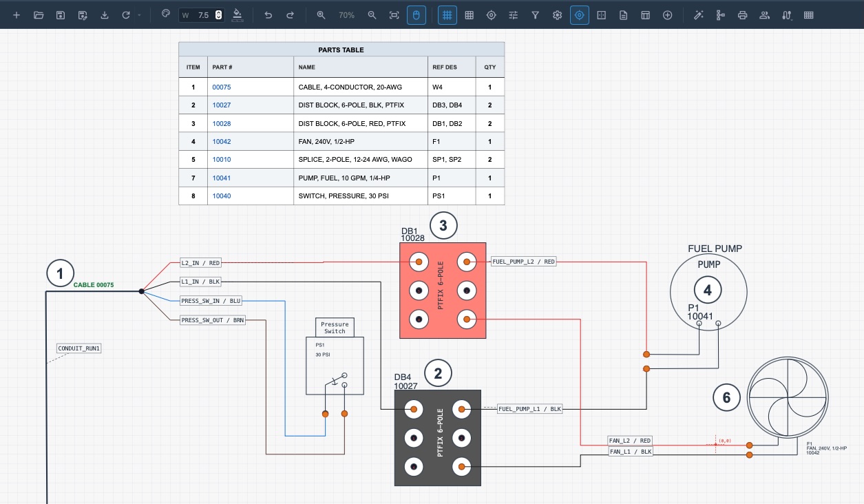Click the Save As pencil-disk icon
This screenshot has height=504, width=864.
83,15
